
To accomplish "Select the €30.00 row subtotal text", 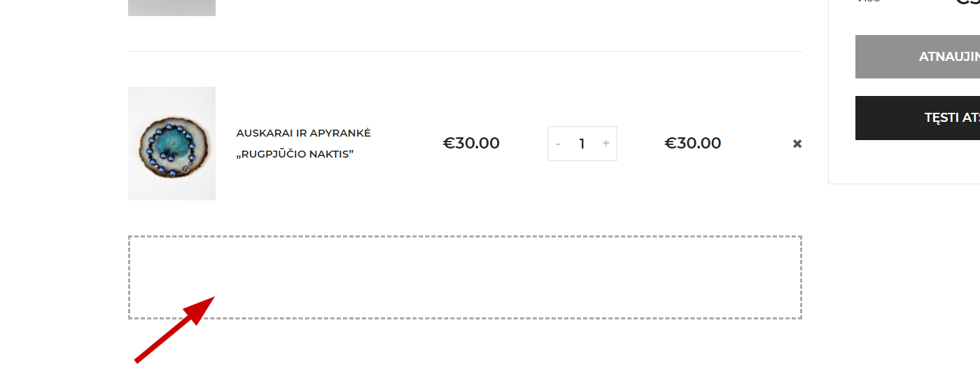I will 692,144.
